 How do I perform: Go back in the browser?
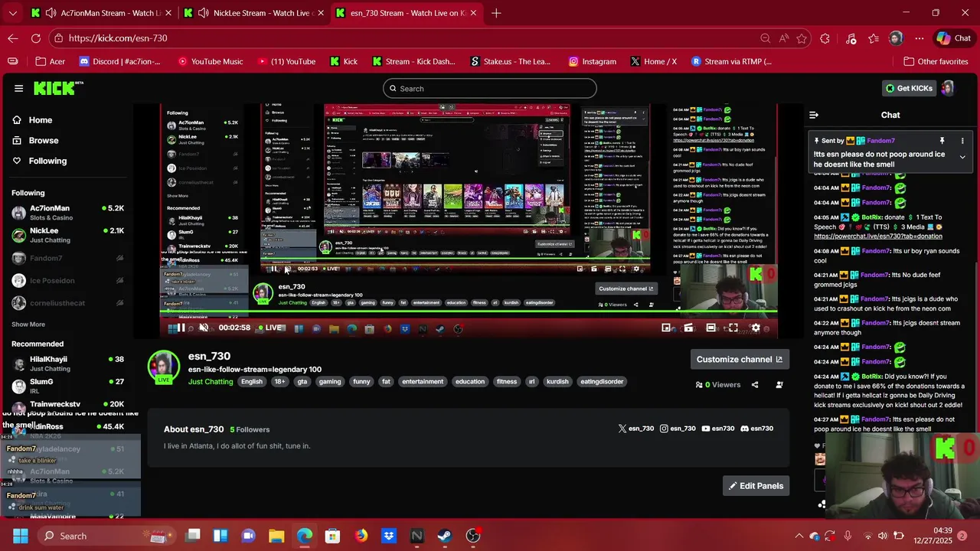coord(13,38)
